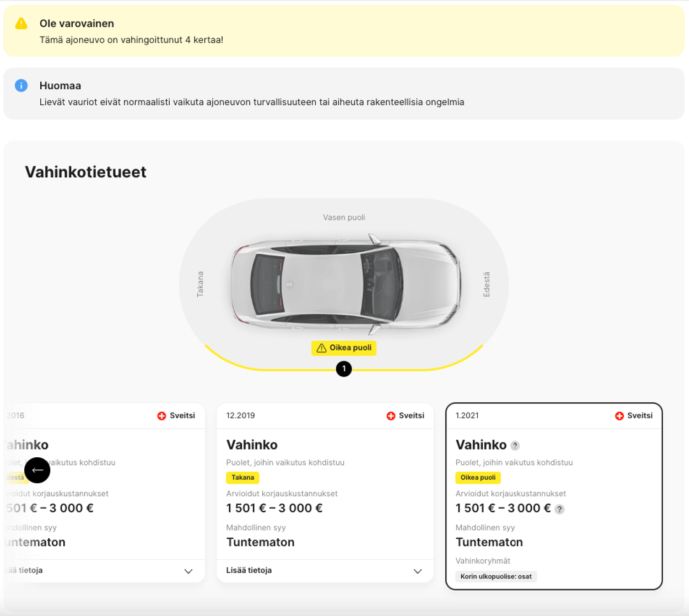Click the question mark next to the repair cost range

(559, 509)
